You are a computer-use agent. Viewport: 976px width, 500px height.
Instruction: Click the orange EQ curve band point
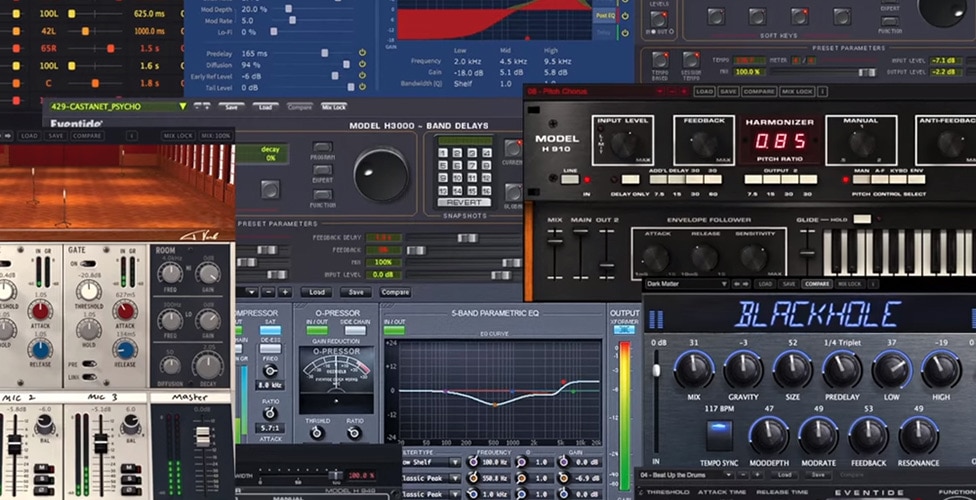pyautogui.click(x=494, y=405)
